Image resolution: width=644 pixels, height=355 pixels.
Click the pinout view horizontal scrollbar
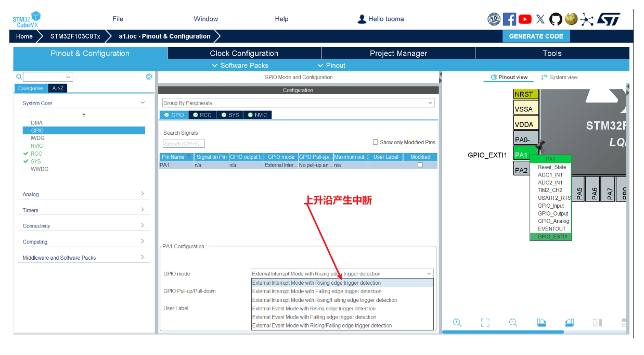coord(503,332)
